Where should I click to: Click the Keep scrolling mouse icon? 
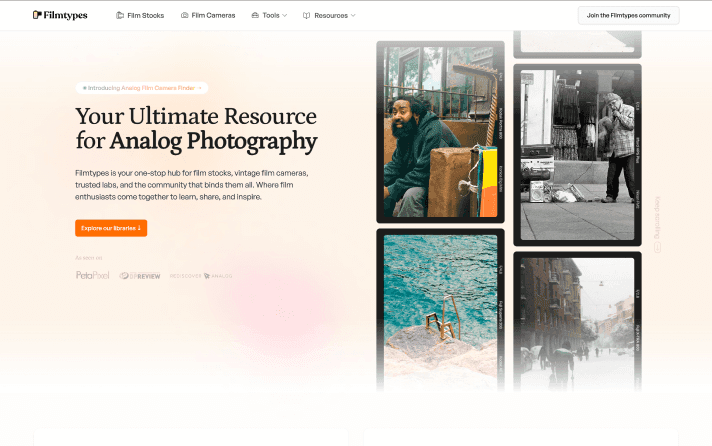tap(657, 248)
